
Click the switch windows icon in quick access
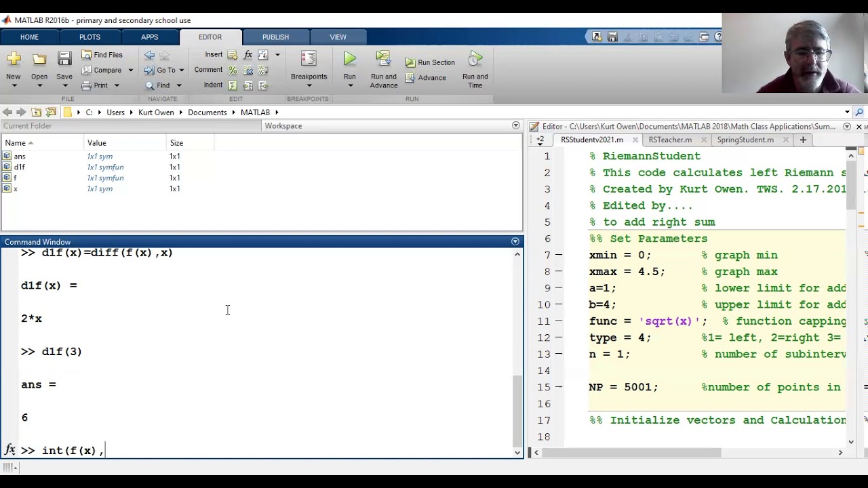704,37
